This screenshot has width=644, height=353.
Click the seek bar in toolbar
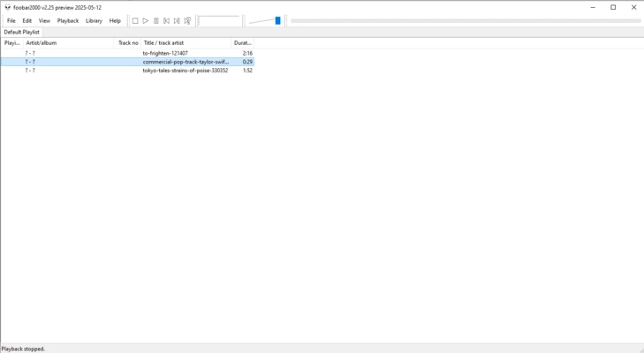click(x=466, y=20)
